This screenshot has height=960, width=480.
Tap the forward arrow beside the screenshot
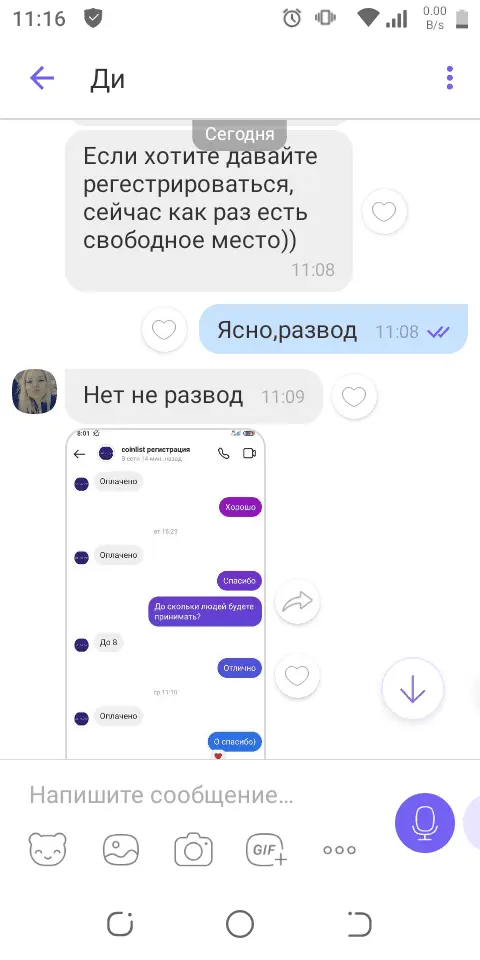(298, 602)
